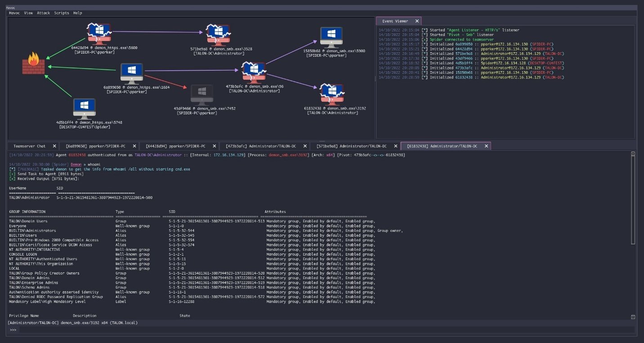Screen dimensions: 644x343
Task: Switch to the Teamserver Chat tab
Action: pyautogui.click(x=29, y=146)
